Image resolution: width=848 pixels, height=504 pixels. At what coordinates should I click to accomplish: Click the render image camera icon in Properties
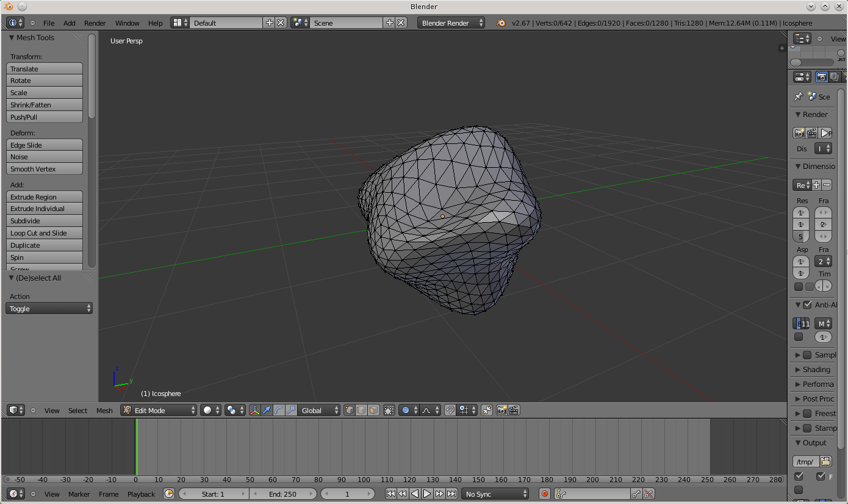click(x=799, y=133)
